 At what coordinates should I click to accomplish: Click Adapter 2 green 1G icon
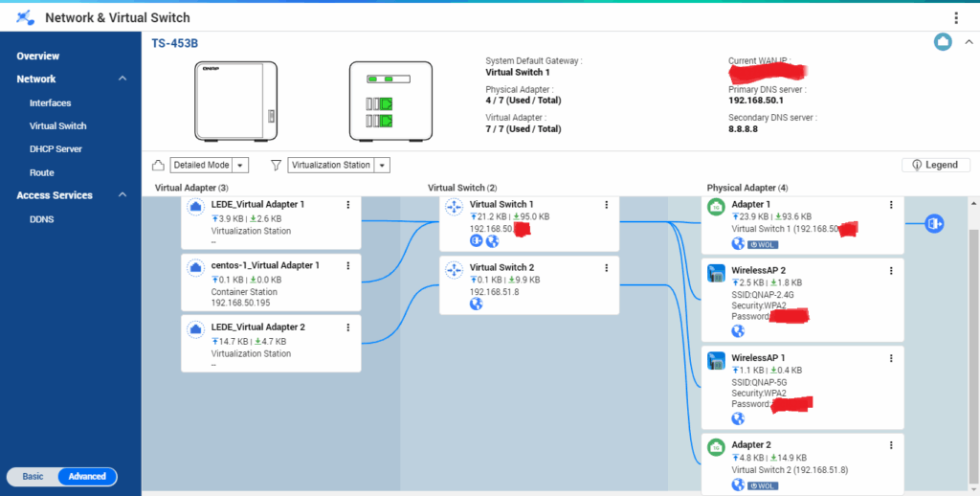(x=716, y=448)
